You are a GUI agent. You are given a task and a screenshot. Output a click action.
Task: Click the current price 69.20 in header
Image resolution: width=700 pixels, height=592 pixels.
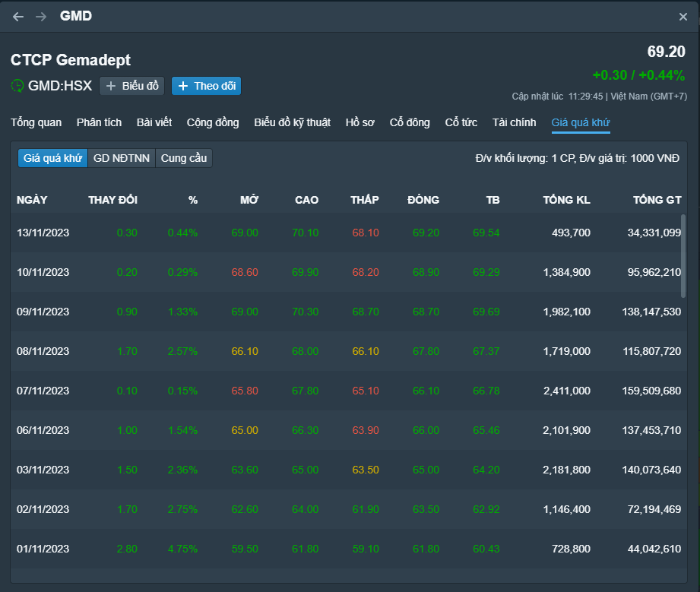pyautogui.click(x=666, y=52)
